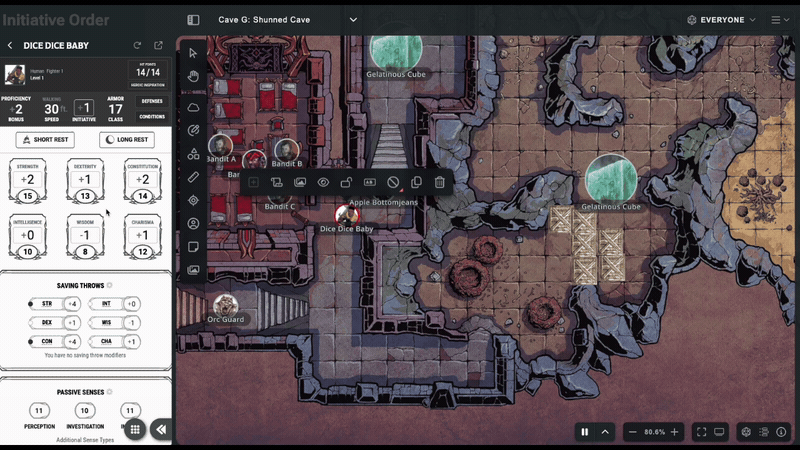Viewport: 800px width, 450px height.
Task: Take a Short Rest
Action: tap(45, 140)
